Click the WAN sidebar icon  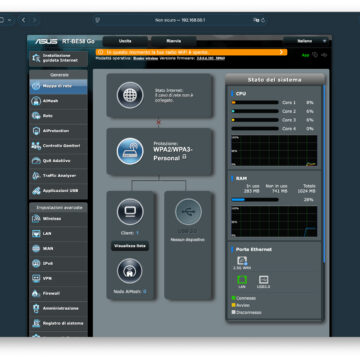(x=36, y=249)
